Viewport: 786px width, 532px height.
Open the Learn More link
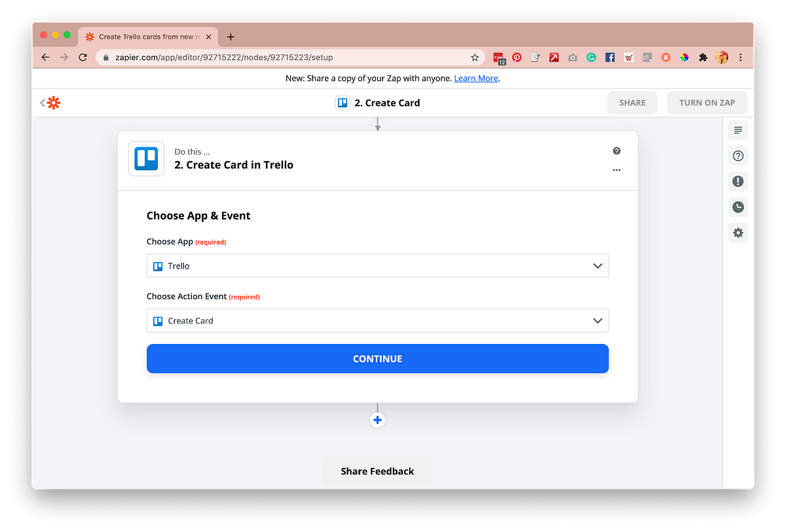pyautogui.click(x=476, y=79)
